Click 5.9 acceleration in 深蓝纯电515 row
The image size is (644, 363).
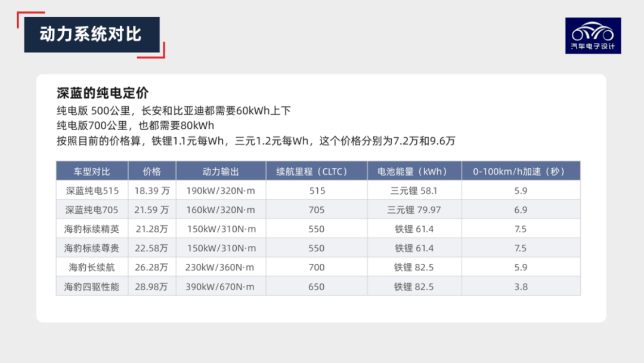click(x=521, y=190)
